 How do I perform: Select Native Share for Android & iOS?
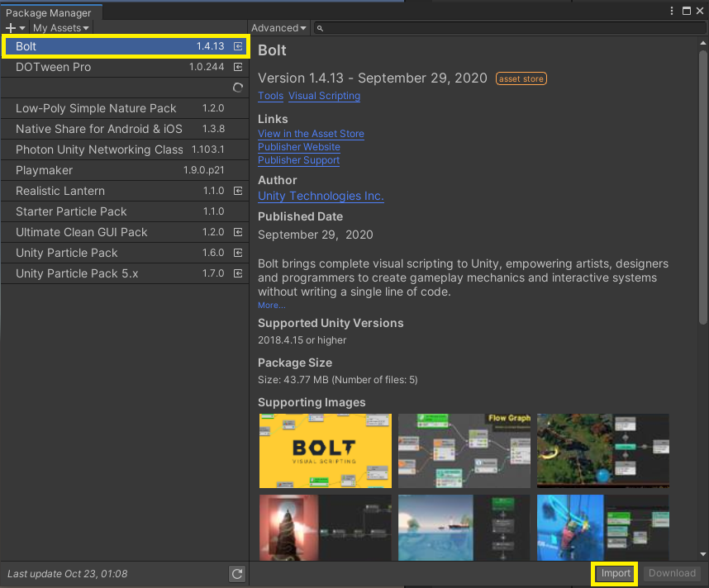[125, 129]
